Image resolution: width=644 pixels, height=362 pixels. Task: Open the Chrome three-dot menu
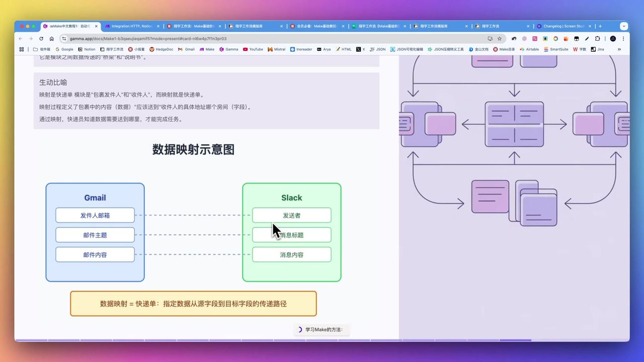point(623,39)
